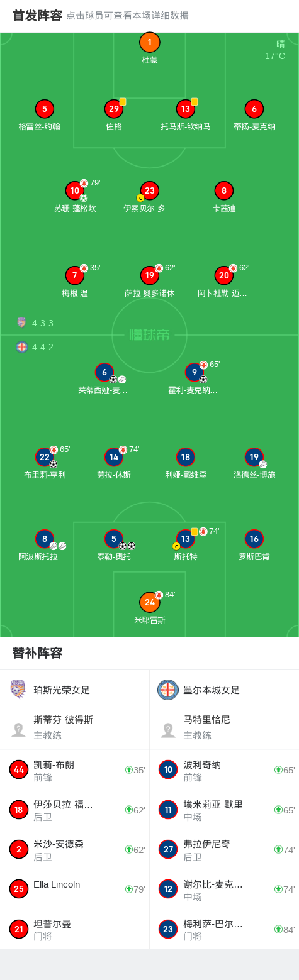This screenshot has height=980, width=299.
Task: Open substitute 凯莉-布朗 number 44 row
Action: [75, 769]
